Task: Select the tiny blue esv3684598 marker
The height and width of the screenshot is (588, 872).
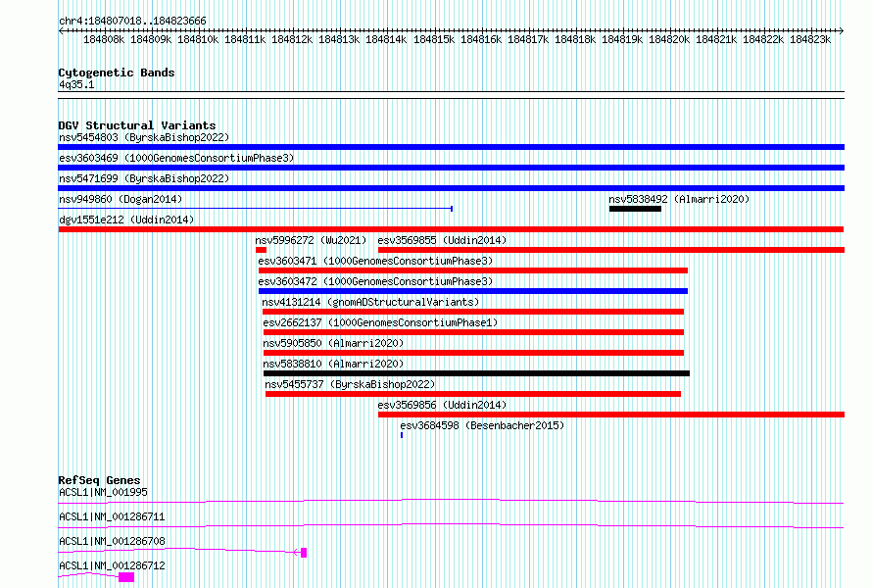Action: point(402,435)
